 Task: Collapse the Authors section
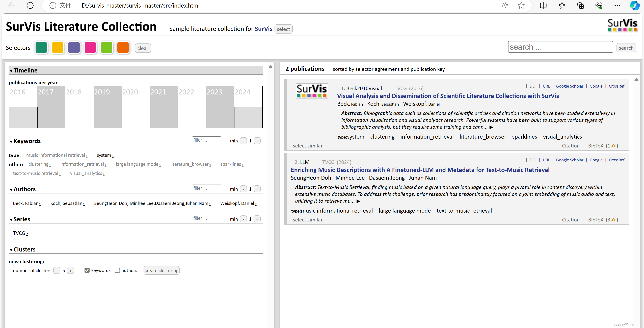coord(11,190)
